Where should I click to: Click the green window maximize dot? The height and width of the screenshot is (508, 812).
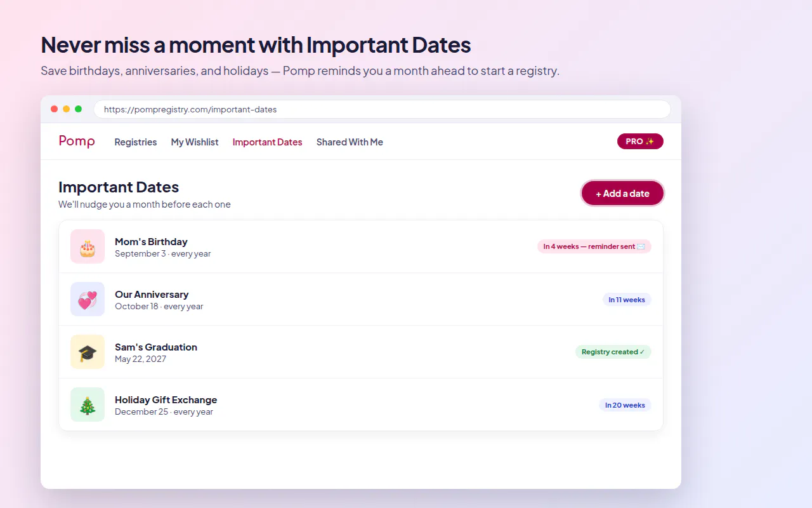[x=79, y=109]
